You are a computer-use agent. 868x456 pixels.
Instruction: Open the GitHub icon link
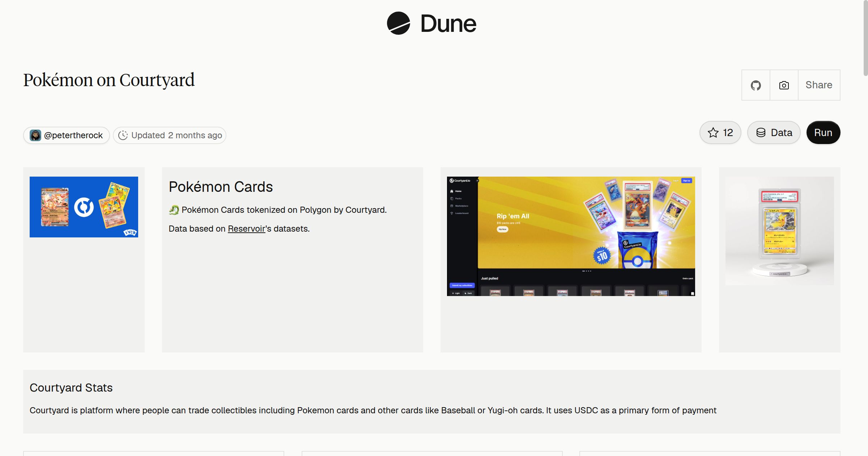tap(756, 85)
